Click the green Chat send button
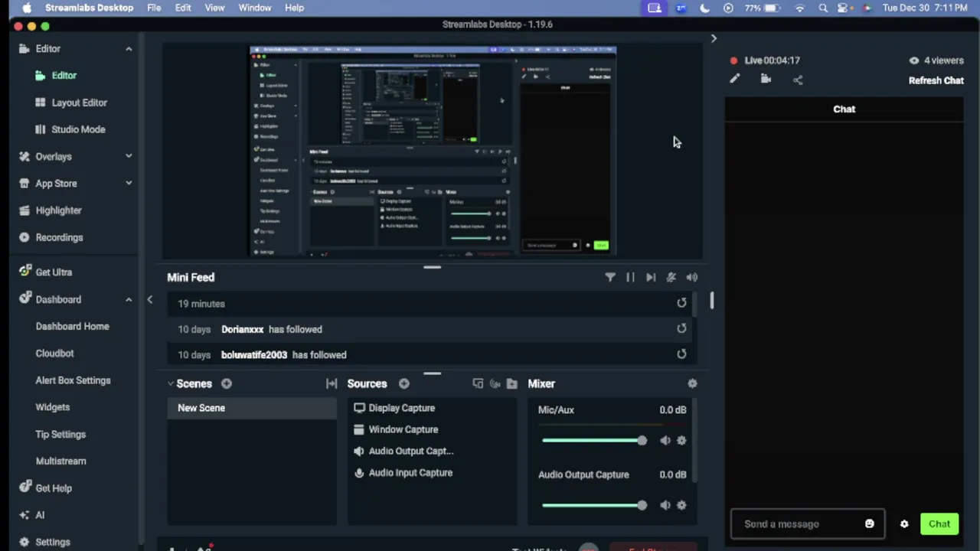This screenshot has width=980, height=551. 939,524
